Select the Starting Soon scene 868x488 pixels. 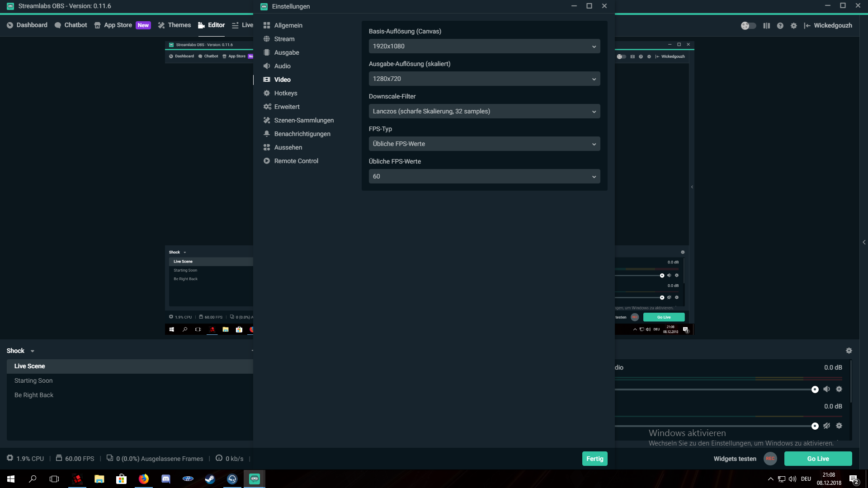(33, 380)
